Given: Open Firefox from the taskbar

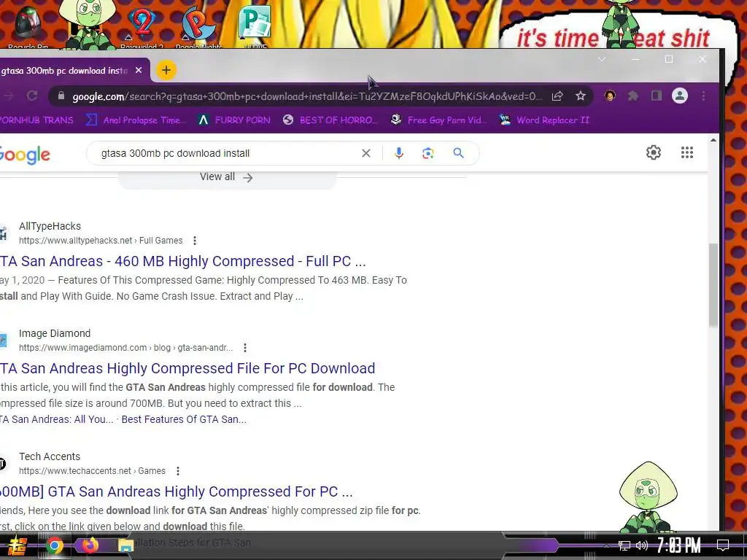Looking at the screenshot, I should tap(90, 545).
